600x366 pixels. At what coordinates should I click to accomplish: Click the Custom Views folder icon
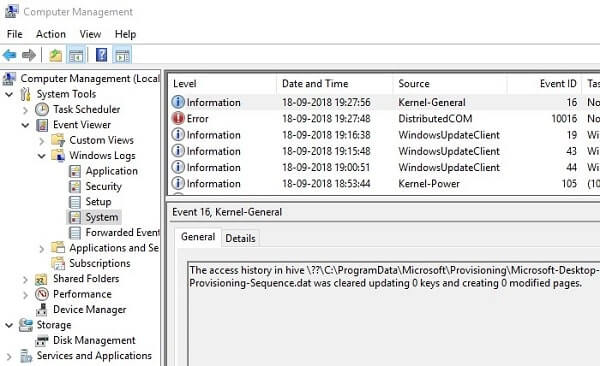click(58, 141)
